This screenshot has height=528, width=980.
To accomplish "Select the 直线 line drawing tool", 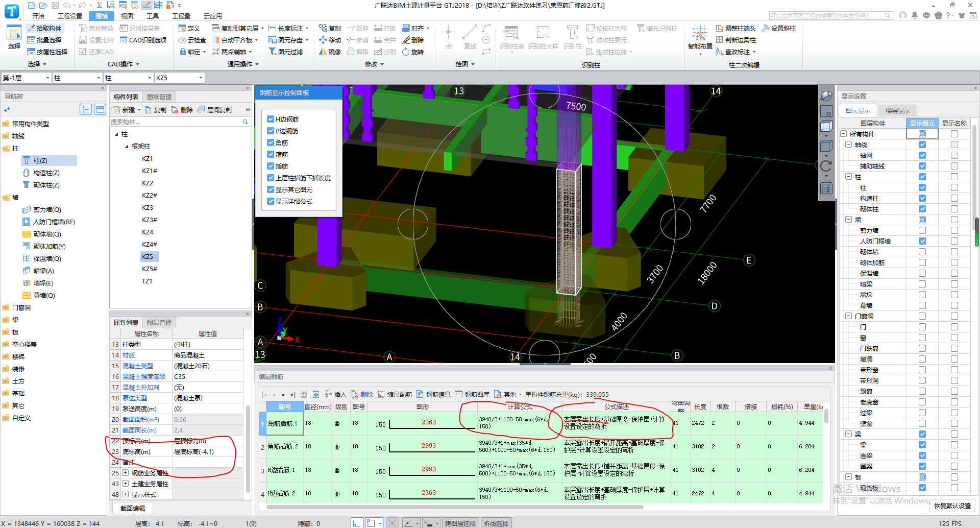I will point(470,37).
